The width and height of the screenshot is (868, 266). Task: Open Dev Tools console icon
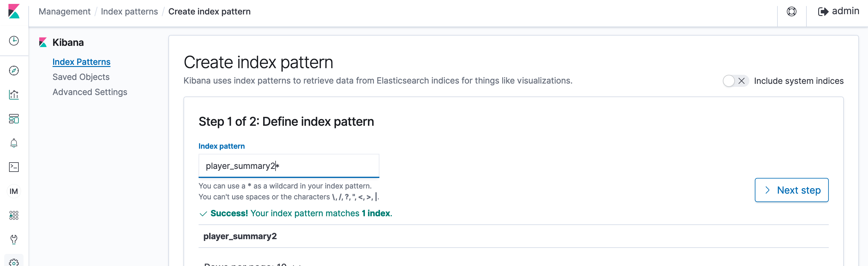[x=14, y=167]
